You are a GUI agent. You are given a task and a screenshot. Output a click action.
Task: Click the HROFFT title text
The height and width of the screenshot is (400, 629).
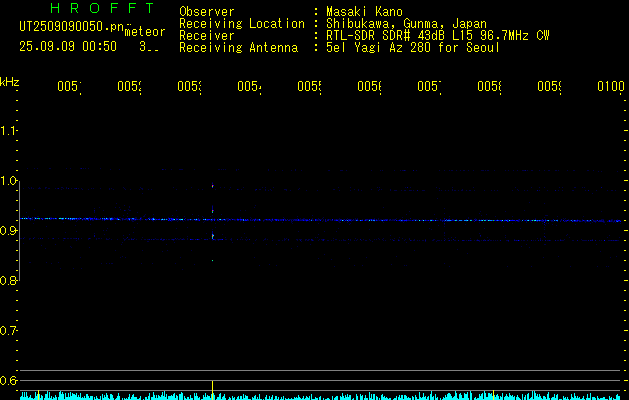(102, 8)
